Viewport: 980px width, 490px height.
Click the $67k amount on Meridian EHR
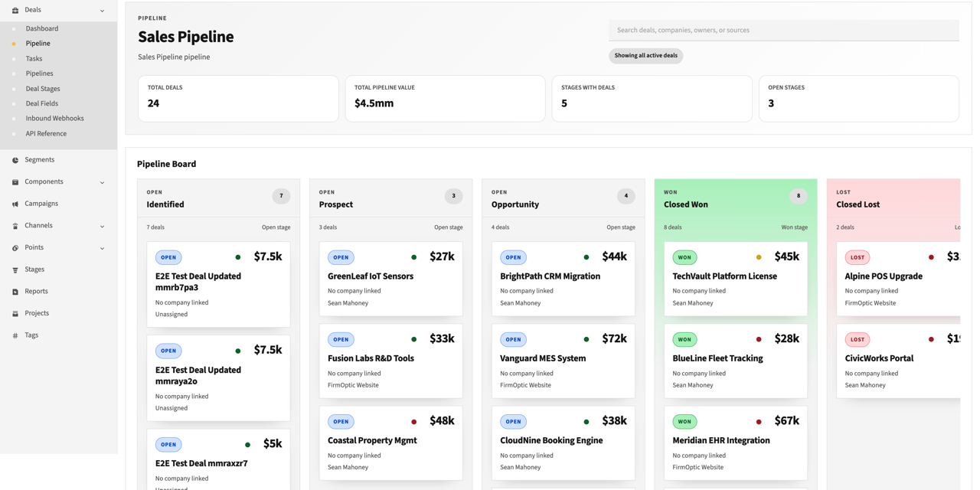click(x=787, y=420)
